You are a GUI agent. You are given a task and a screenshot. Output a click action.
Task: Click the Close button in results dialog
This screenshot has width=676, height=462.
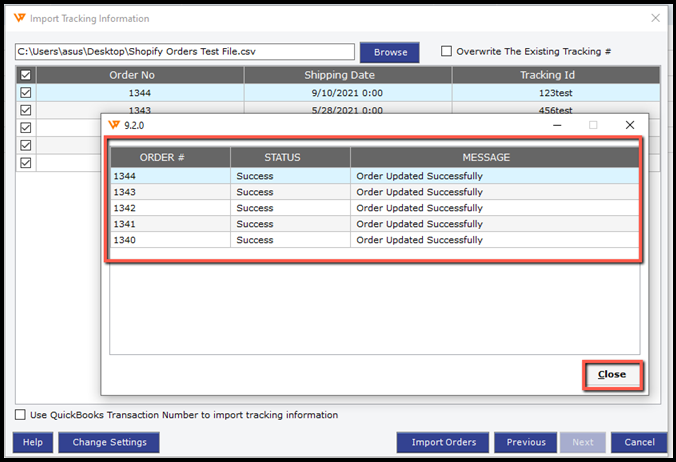pos(611,374)
